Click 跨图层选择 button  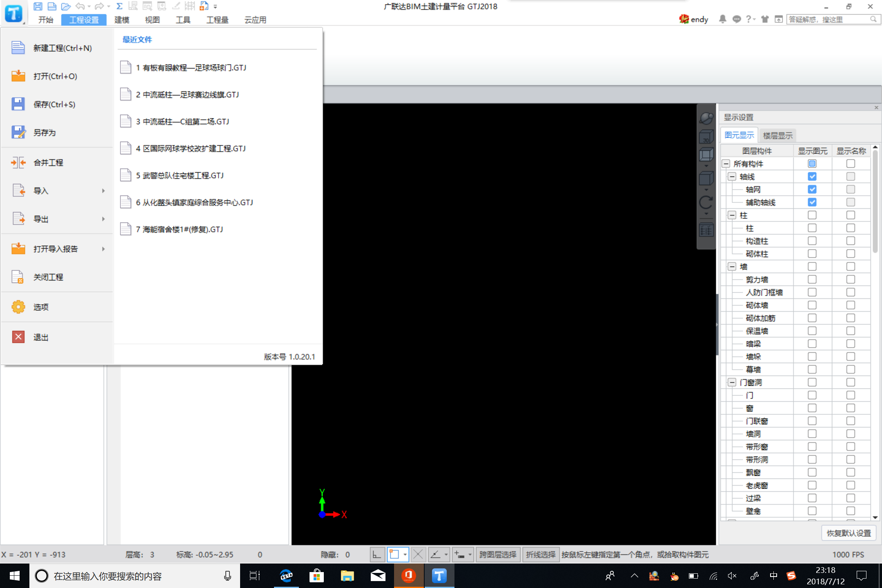[x=498, y=555]
